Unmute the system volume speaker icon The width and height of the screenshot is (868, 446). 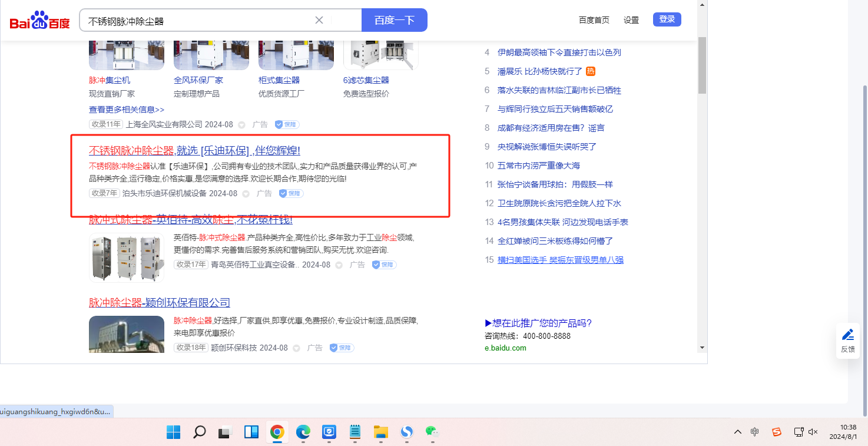tap(813, 432)
